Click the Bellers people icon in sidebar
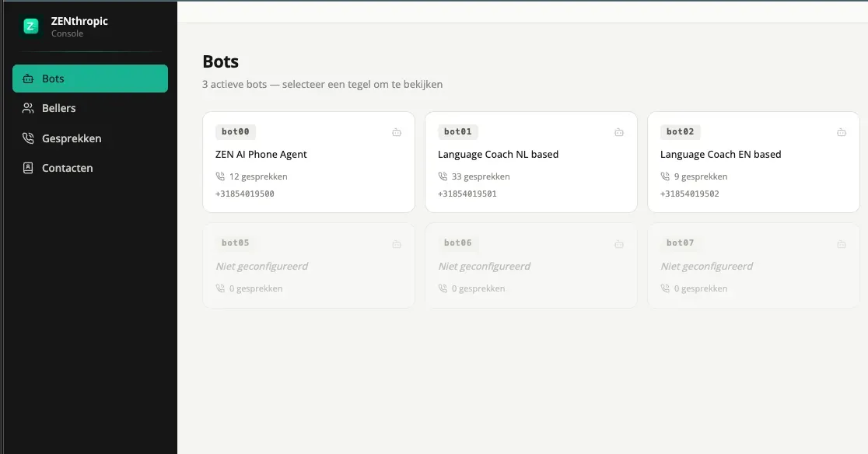 pos(28,108)
